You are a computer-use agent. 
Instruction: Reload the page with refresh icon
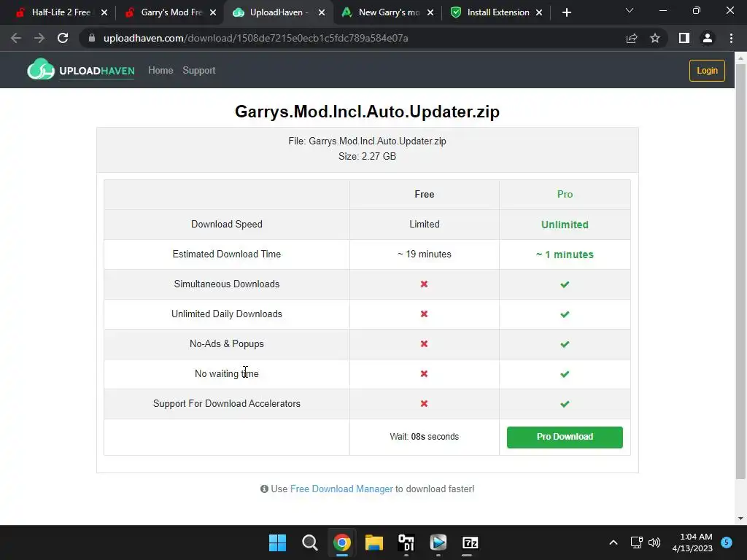tap(63, 38)
